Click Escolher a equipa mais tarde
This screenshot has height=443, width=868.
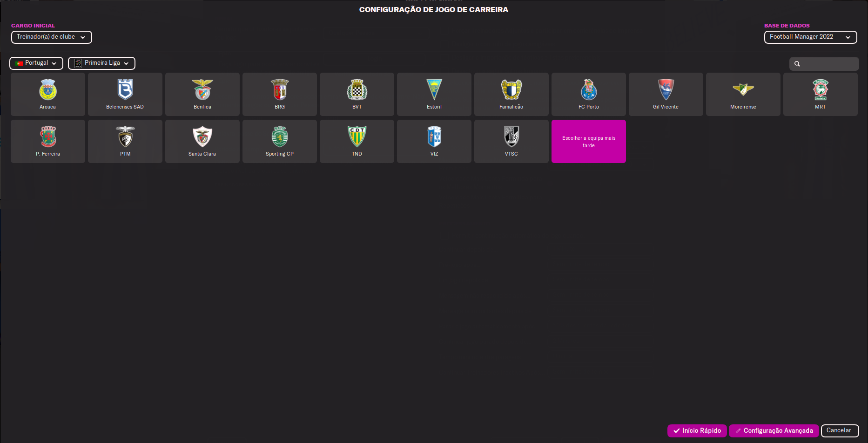pos(589,142)
